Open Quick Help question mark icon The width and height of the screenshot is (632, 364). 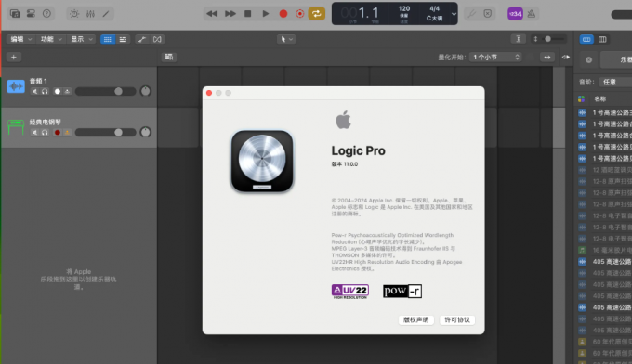click(46, 14)
